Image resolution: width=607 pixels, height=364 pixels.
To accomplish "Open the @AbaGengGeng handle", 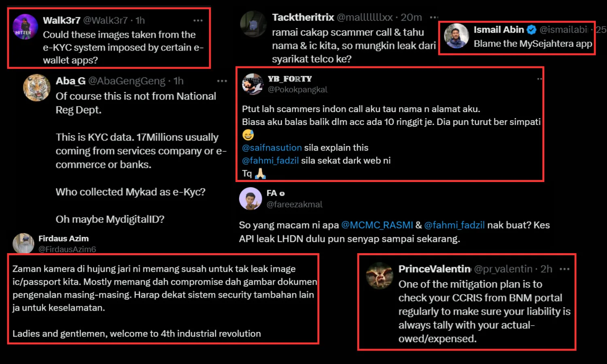I will [127, 81].
